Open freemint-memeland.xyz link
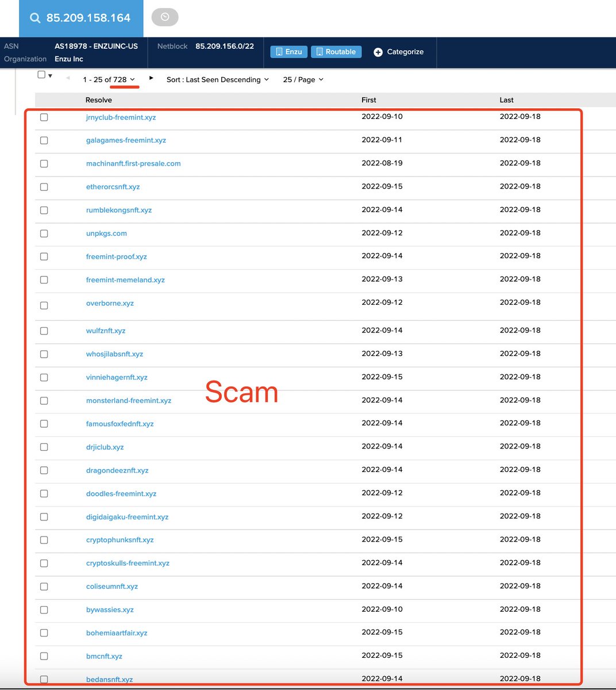The height and width of the screenshot is (690, 616). [x=125, y=280]
